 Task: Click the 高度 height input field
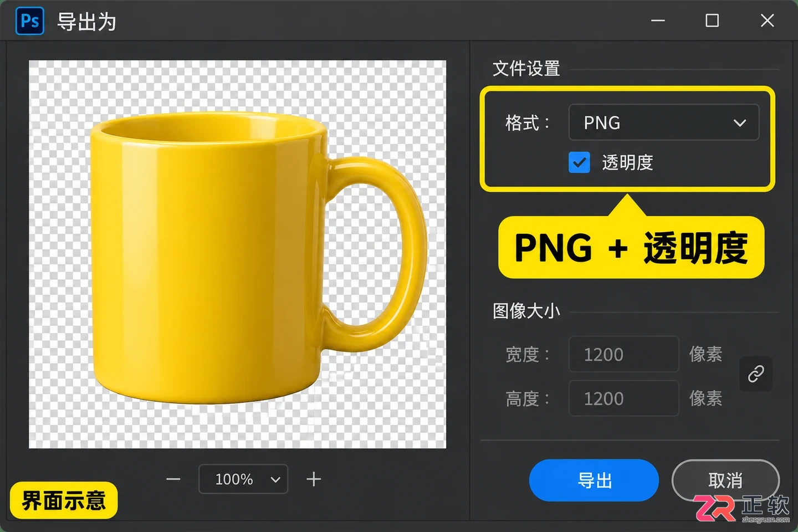point(624,398)
